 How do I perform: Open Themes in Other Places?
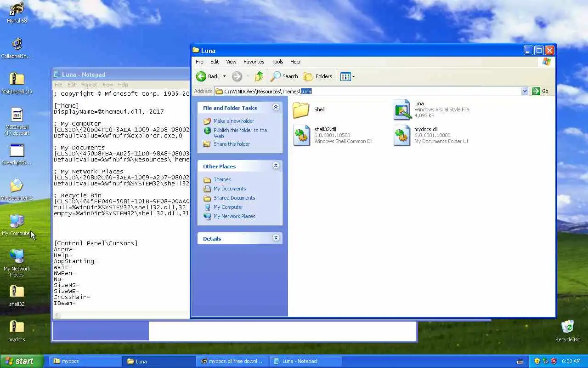(222, 179)
